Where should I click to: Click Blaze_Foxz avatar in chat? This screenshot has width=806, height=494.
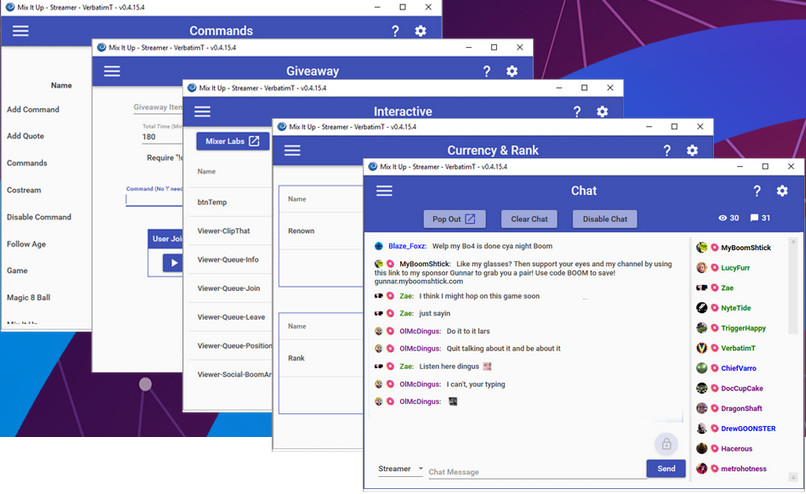click(x=379, y=246)
